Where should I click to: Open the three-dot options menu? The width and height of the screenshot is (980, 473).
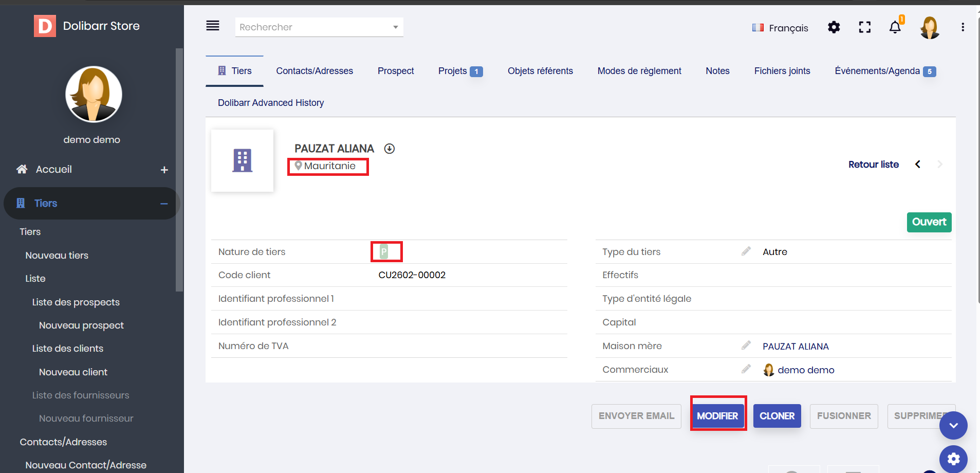pos(963,27)
